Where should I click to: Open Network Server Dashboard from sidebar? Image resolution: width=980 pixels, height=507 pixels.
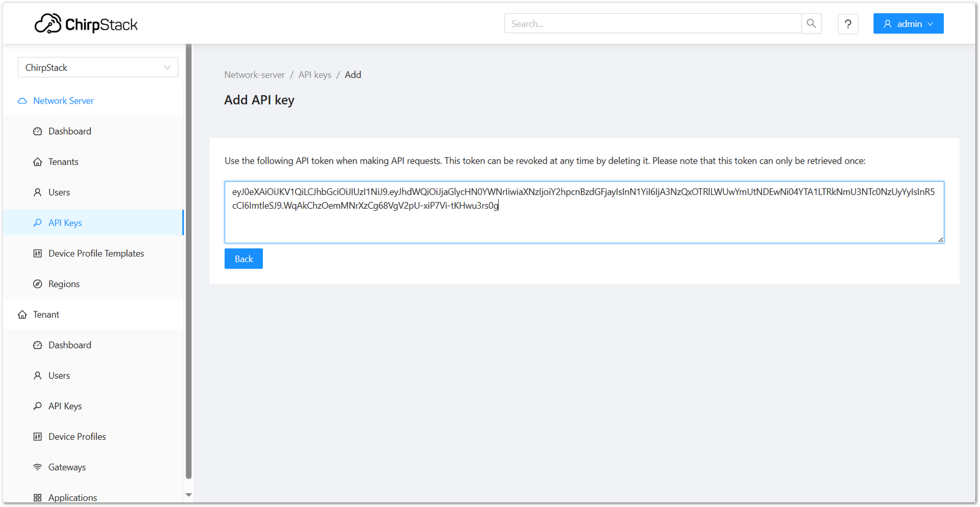69,131
